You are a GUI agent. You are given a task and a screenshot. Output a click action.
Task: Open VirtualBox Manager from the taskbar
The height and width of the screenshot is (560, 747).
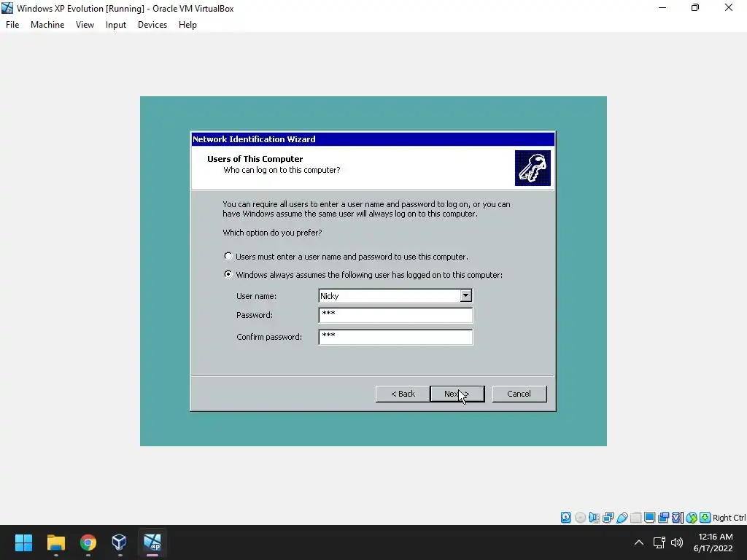point(119,542)
